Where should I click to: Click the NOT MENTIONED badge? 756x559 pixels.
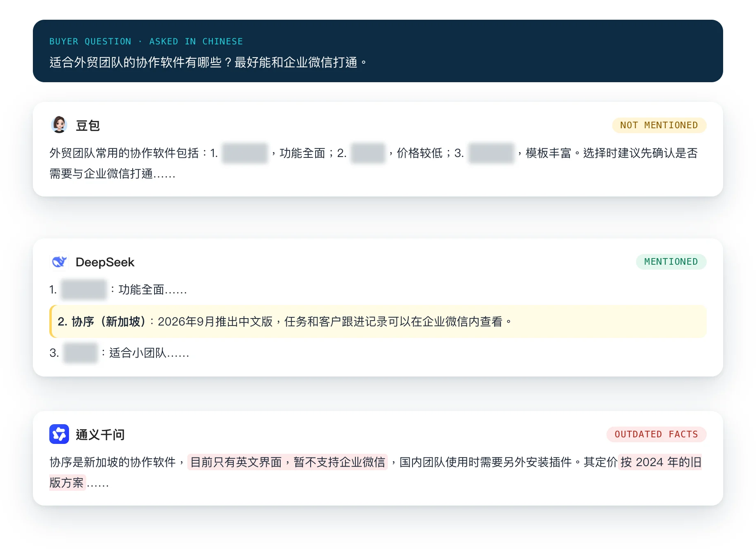coord(659,125)
